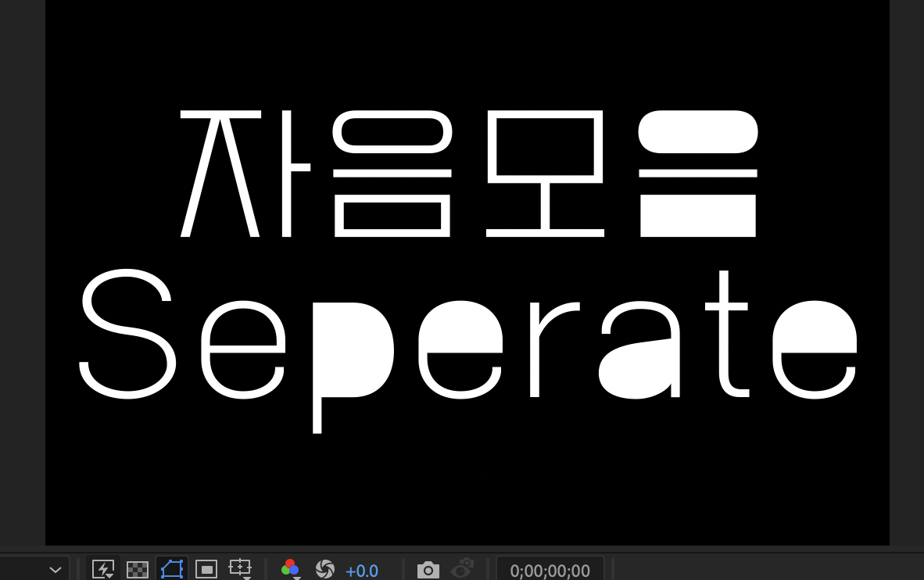This screenshot has width=924, height=580.
Task: Toggle the transparency grid checkerboard icon
Action: tap(138, 569)
